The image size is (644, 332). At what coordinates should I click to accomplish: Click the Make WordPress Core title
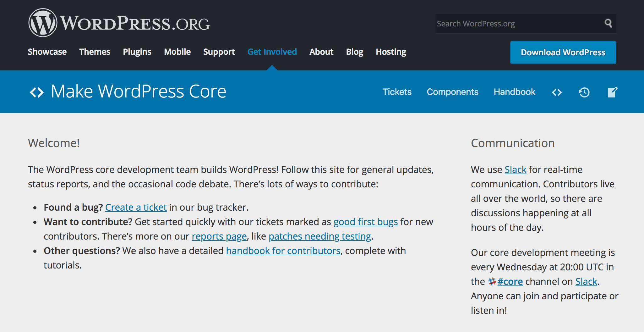click(139, 91)
